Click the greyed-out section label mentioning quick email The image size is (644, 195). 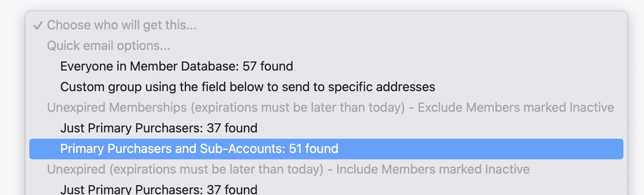[108, 46]
